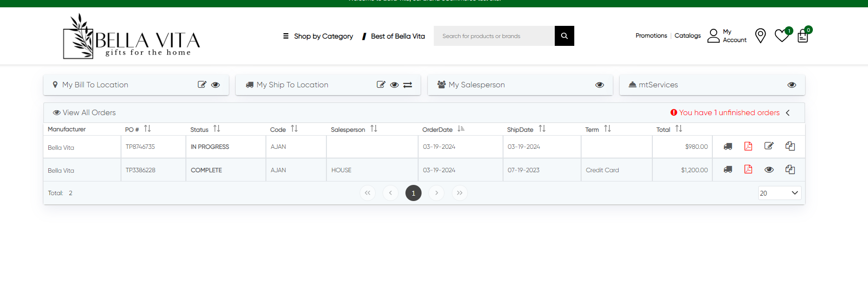The image size is (868, 282).
Task: Download PDF for order TP3386228
Action: click(x=748, y=169)
